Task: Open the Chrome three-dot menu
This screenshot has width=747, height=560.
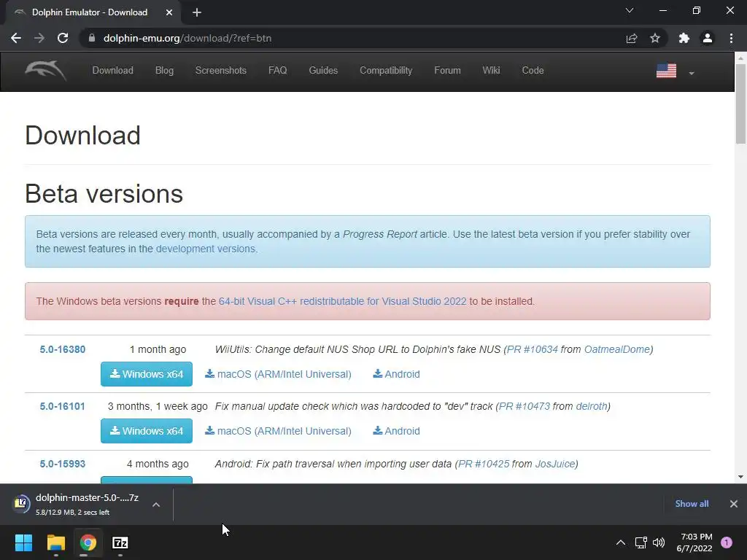Action: click(x=731, y=38)
